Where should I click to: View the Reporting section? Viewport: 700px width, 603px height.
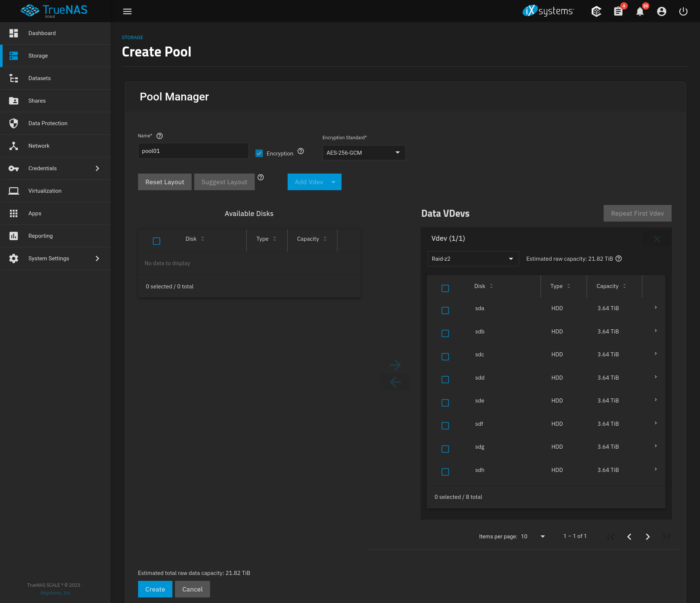click(40, 236)
